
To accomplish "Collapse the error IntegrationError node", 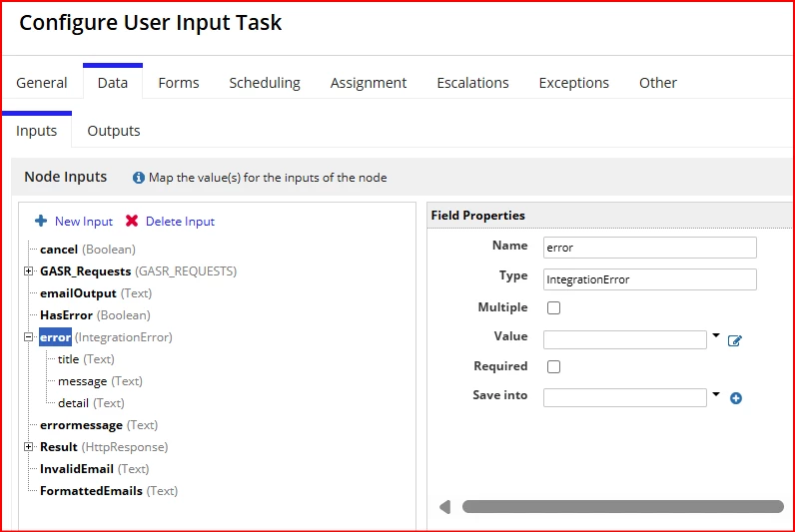I will click(x=28, y=337).
